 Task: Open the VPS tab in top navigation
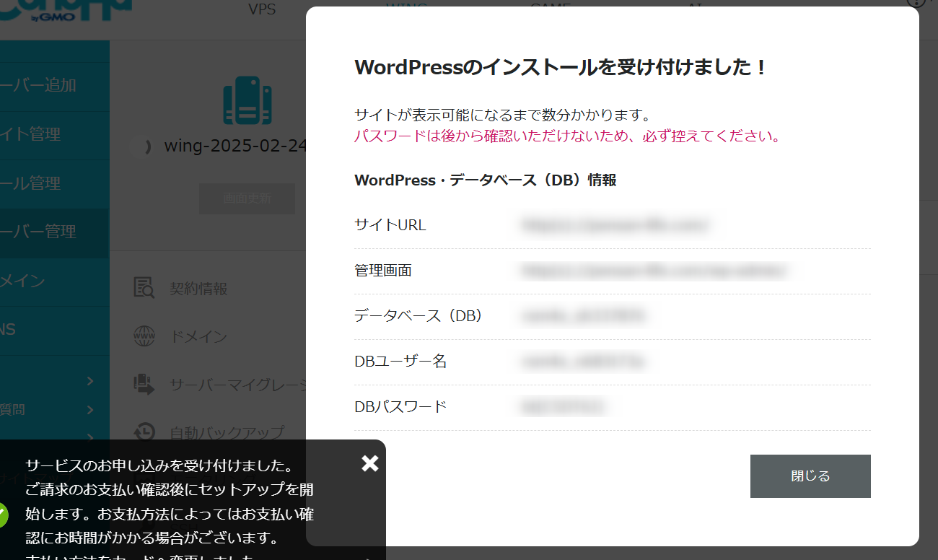pyautogui.click(x=262, y=9)
